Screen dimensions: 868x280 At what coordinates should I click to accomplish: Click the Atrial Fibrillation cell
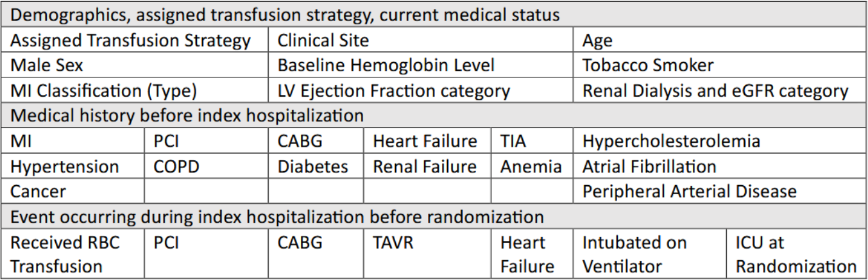click(x=719, y=167)
